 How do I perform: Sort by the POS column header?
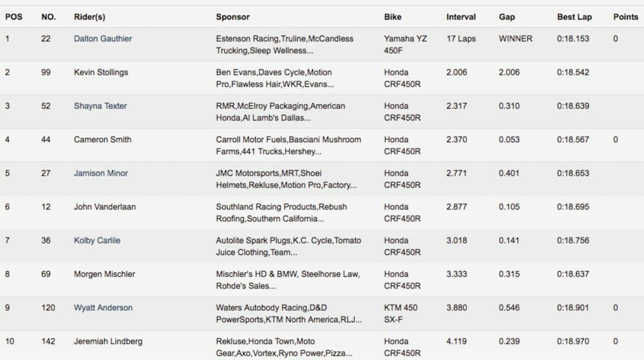click(x=14, y=17)
